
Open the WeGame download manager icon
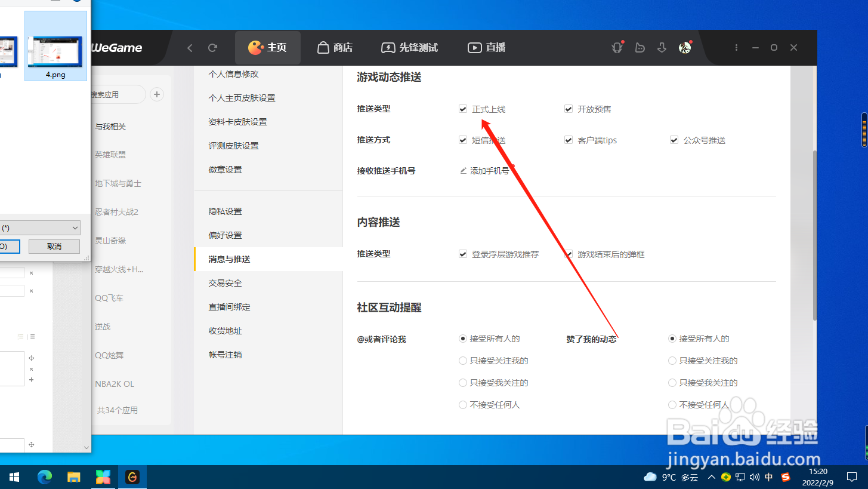coord(662,48)
